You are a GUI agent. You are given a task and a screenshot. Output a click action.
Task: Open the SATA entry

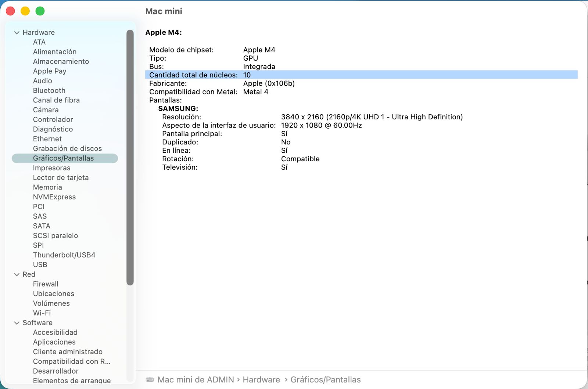(42, 226)
